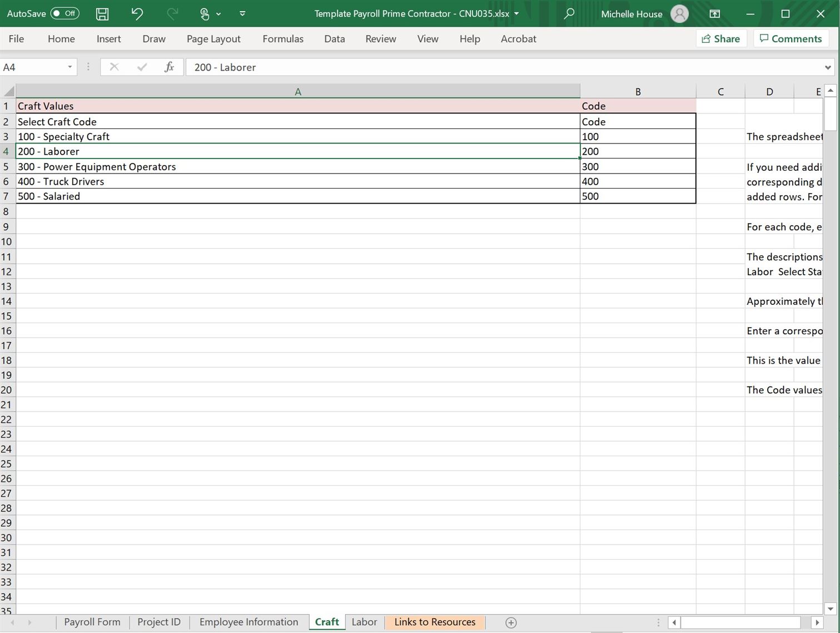Click the vertical scrollbar thumb
840x633 pixels.
pyautogui.click(x=831, y=113)
